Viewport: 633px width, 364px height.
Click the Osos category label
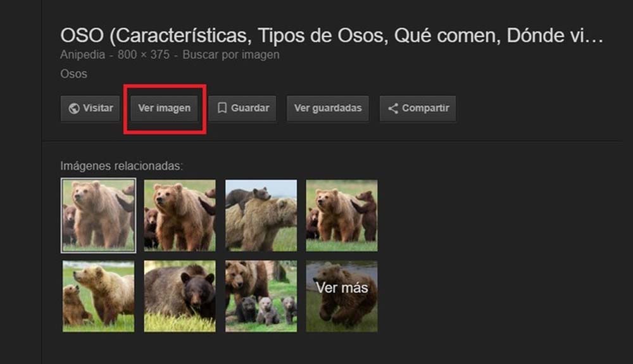(x=74, y=74)
